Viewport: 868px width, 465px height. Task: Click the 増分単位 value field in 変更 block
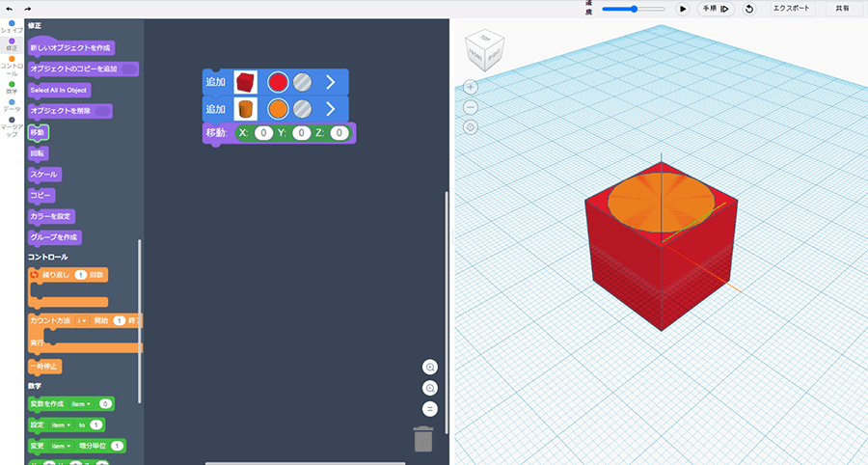117,446
